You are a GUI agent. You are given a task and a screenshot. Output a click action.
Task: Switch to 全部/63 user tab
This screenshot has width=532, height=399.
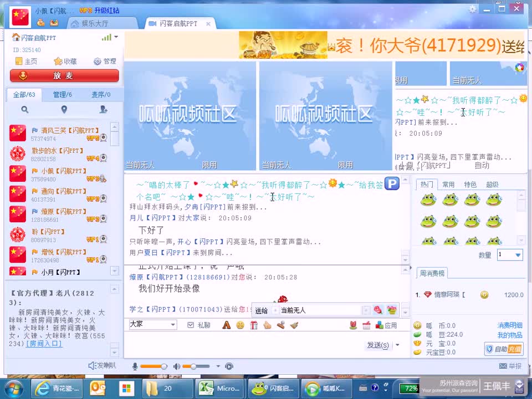24,95
